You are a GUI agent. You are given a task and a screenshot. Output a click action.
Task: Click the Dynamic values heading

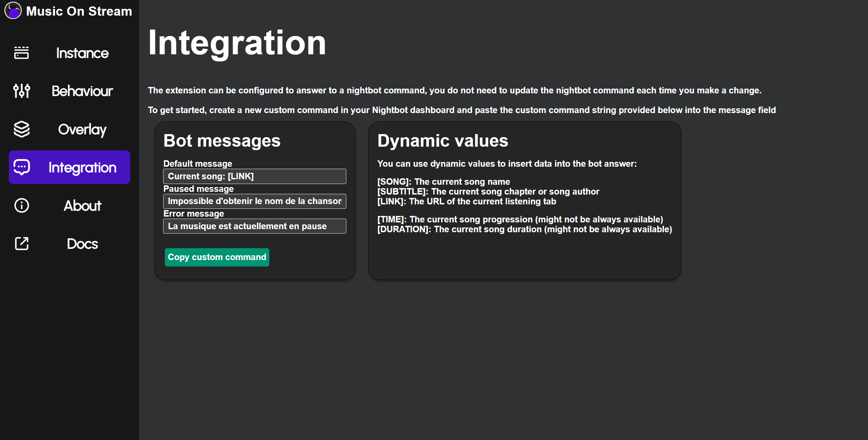tap(443, 141)
